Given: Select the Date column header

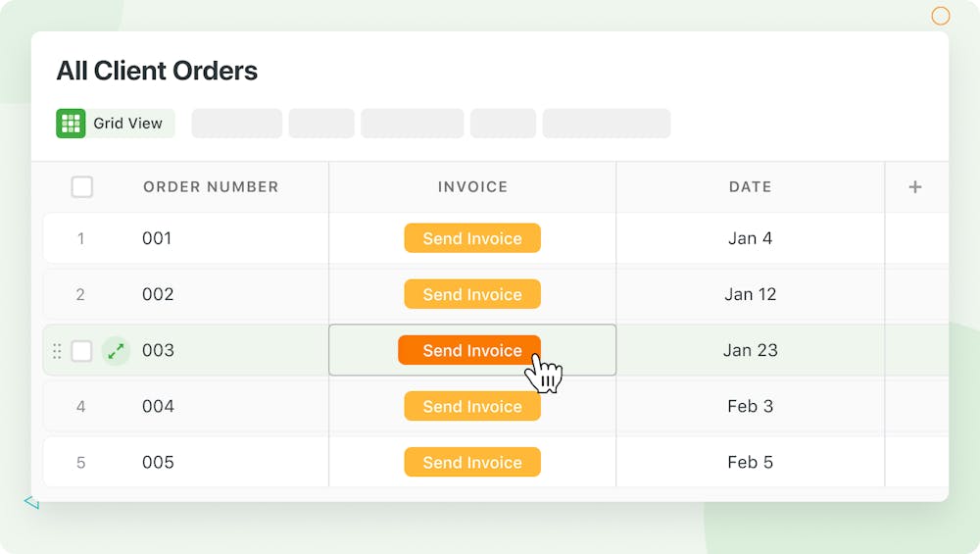Looking at the screenshot, I should [x=750, y=187].
